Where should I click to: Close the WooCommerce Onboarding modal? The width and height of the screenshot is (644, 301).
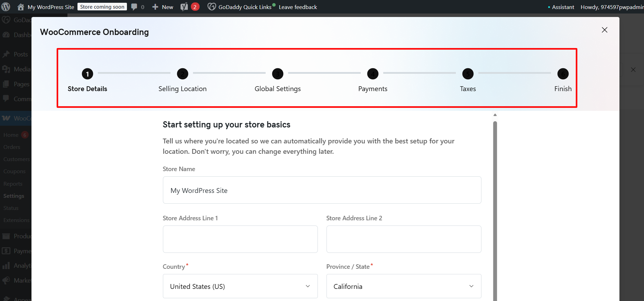(605, 30)
